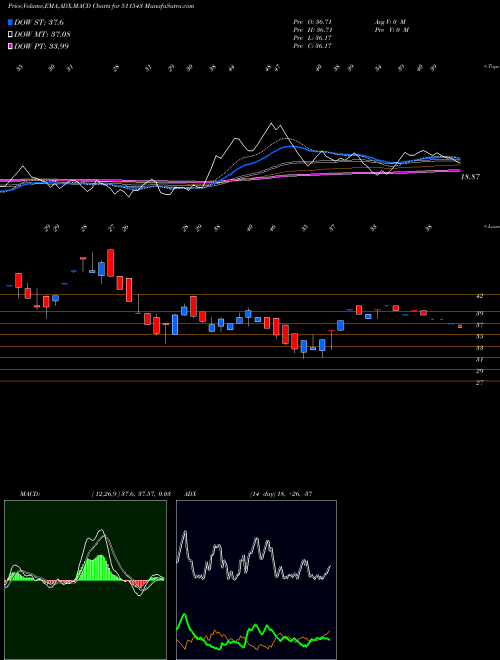This screenshot has height=660, width=500.
Task: Click the '<Lows' marker label
Action: pyautogui.click(x=491, y=226)
